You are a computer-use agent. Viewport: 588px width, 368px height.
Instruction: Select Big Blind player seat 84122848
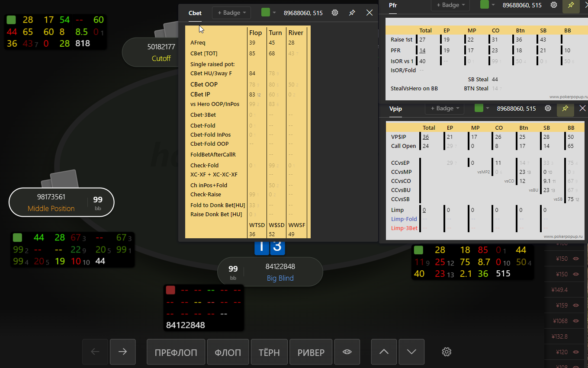pyautogui.click(x=270, y=272)
